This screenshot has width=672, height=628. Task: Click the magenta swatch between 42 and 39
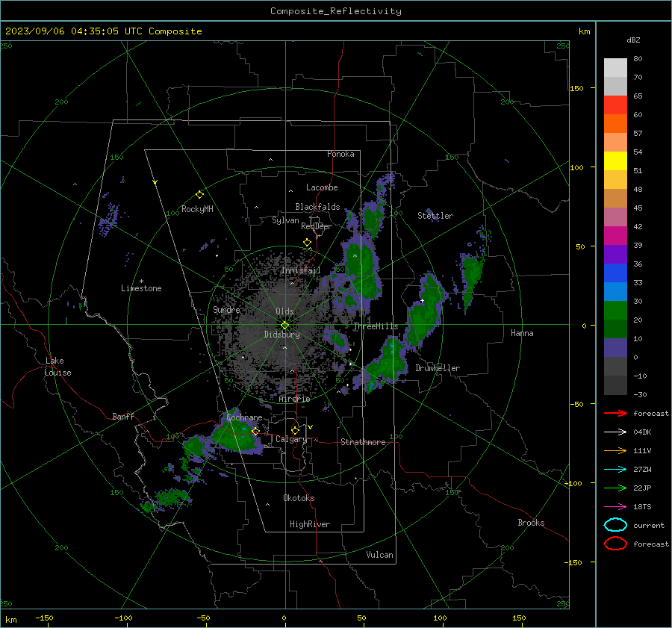[x=615, y=236]
